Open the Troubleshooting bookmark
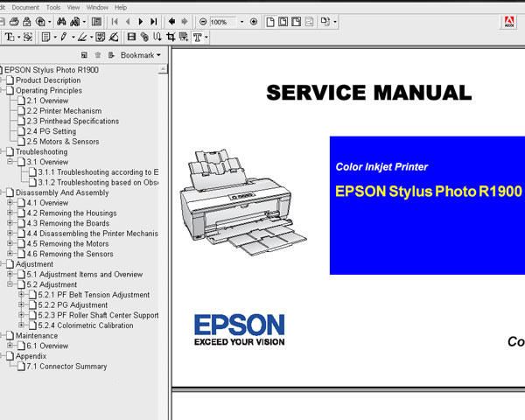Image resolution: width=525 pixels, height=420 pixels. [x=41, y=151]
